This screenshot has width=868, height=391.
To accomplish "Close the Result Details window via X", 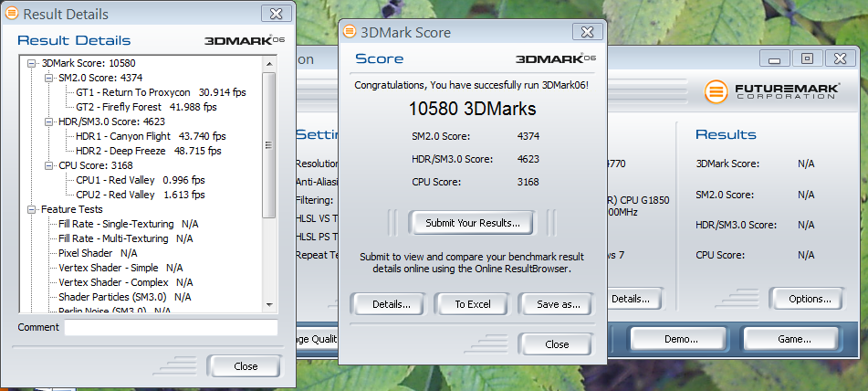I will [x=276, y=14].
